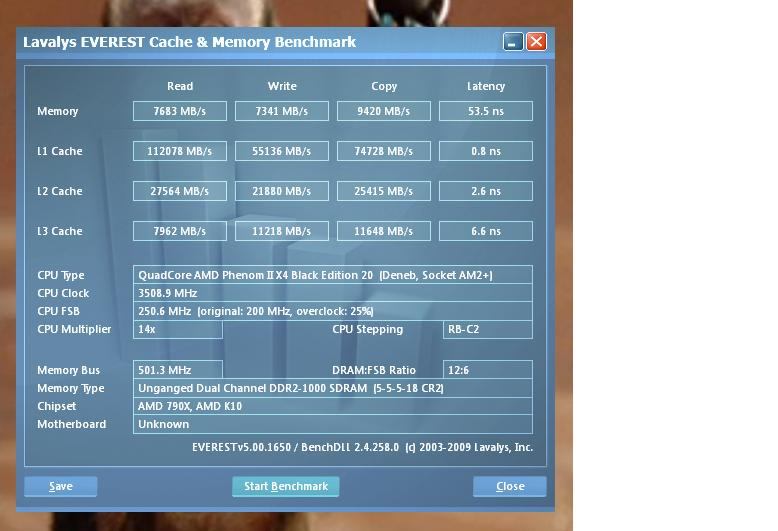Click L1 Cache Write value 55136 MB/s

(282, 151)
